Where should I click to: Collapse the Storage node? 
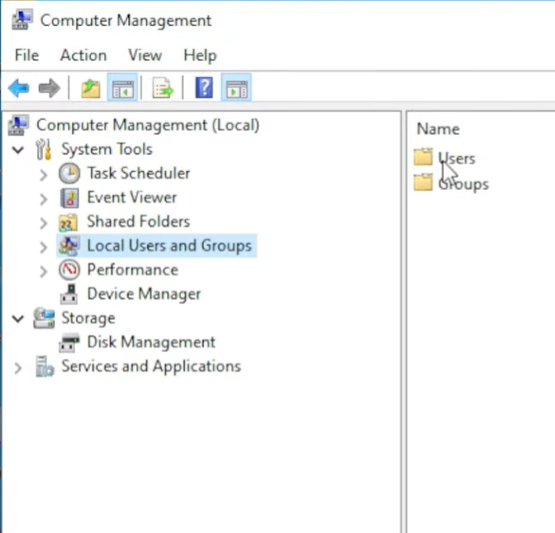18,319
